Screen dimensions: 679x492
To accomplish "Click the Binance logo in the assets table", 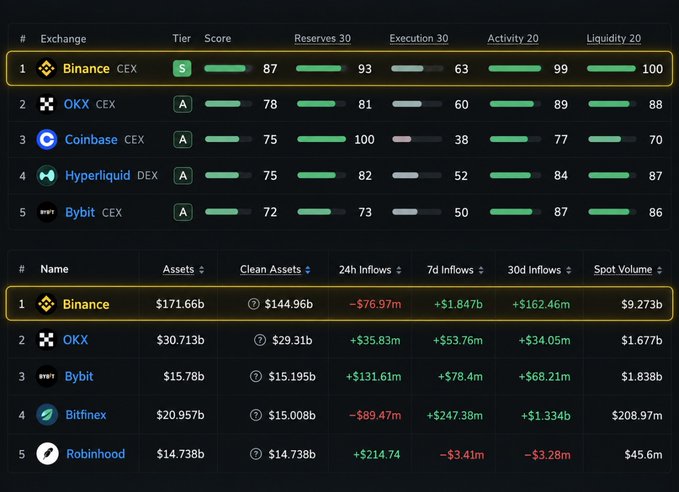I will click(x=46, y=304).
